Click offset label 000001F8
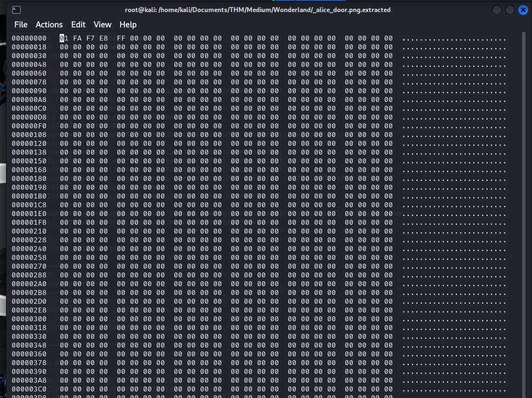 point(29,223)
